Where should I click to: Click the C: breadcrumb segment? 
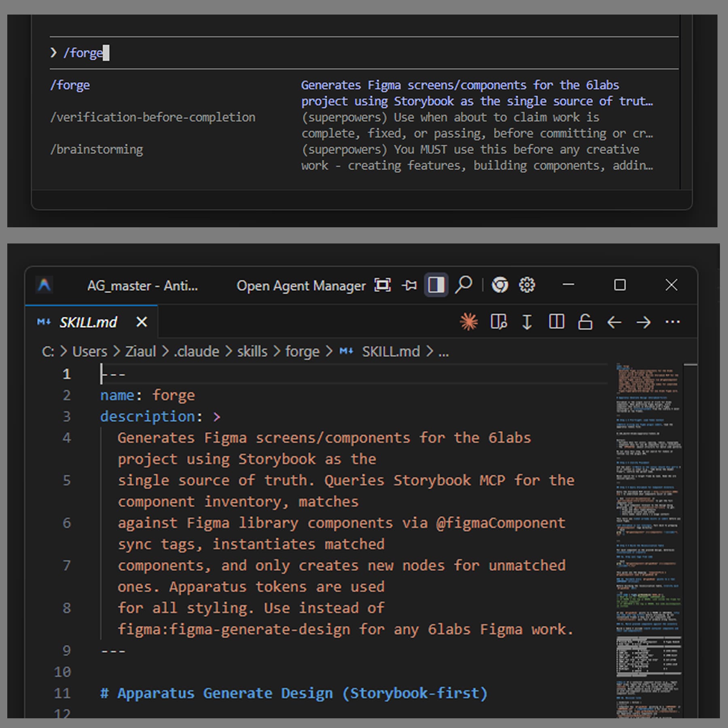48,351
